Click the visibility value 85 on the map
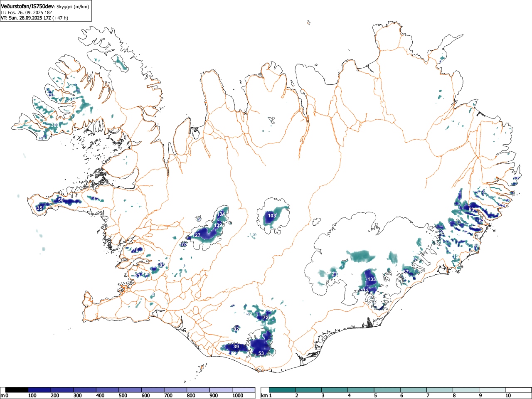This screenshot has height=399, width=532. 162,265
